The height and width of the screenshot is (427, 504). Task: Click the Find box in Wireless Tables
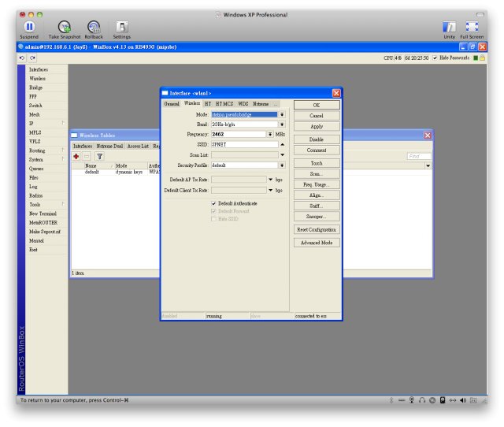click(x=419, y=156)
